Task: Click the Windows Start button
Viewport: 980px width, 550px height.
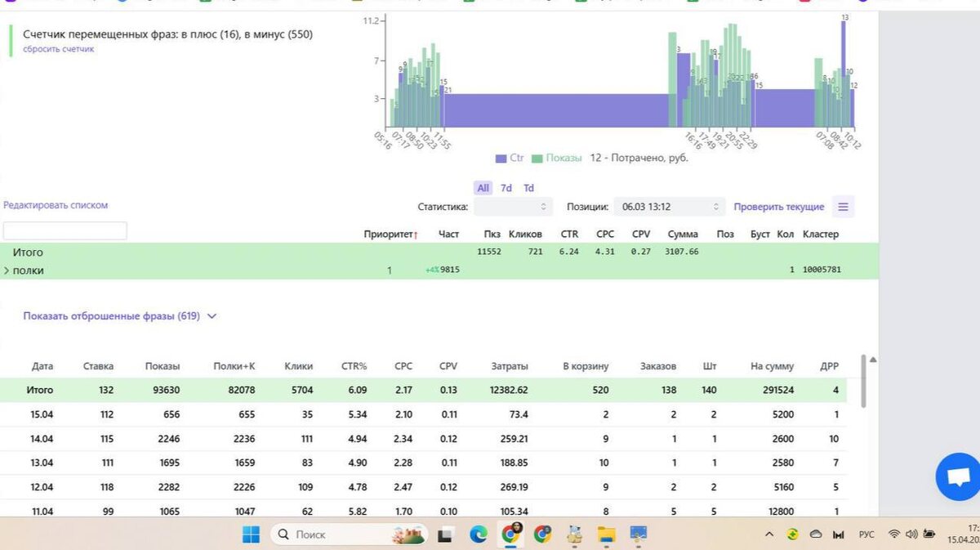Action: pos(251,534)
